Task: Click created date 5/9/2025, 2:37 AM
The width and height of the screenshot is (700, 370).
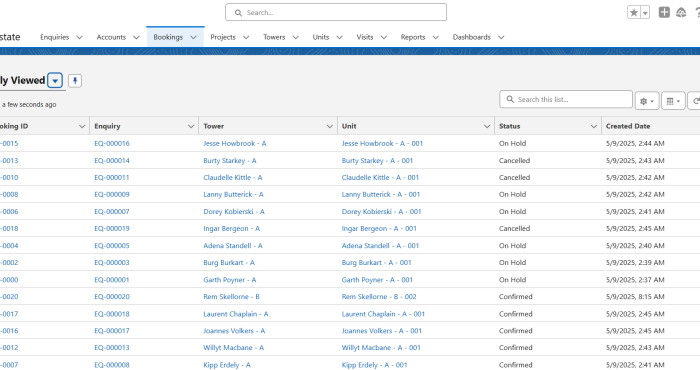Action: point(635,280)
